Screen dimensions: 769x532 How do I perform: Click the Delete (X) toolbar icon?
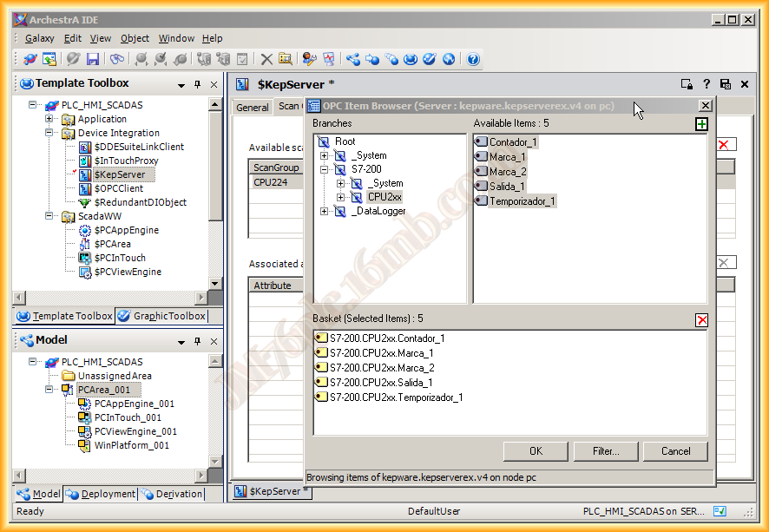[x=266, y=59]
